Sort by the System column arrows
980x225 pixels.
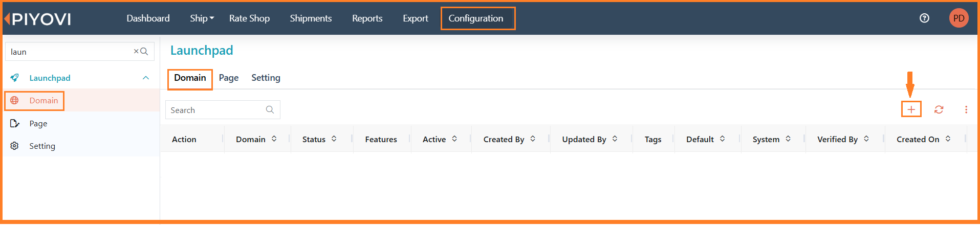coord(788,139)
